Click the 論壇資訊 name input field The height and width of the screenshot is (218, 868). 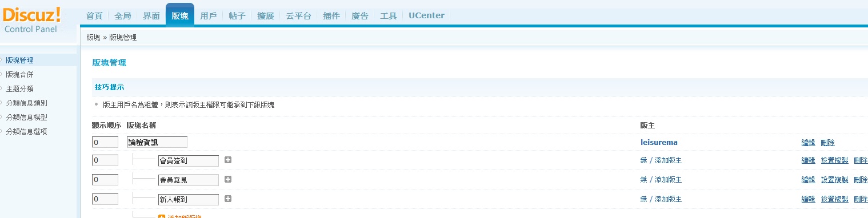tap(157, 142)
